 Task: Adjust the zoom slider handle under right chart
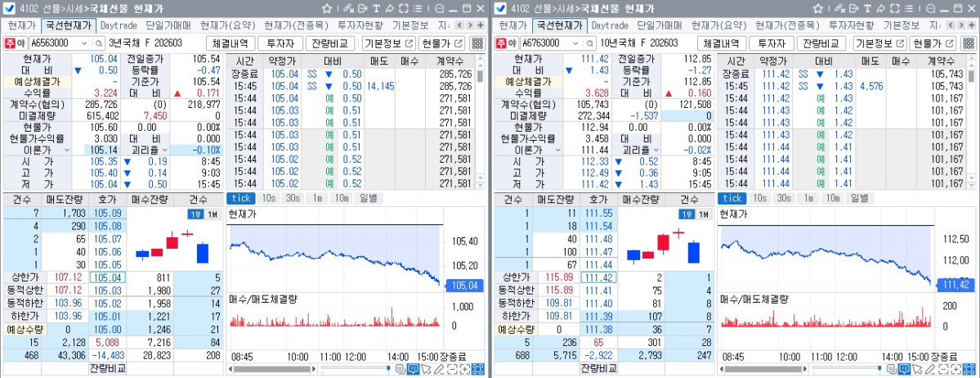point(879,369)
